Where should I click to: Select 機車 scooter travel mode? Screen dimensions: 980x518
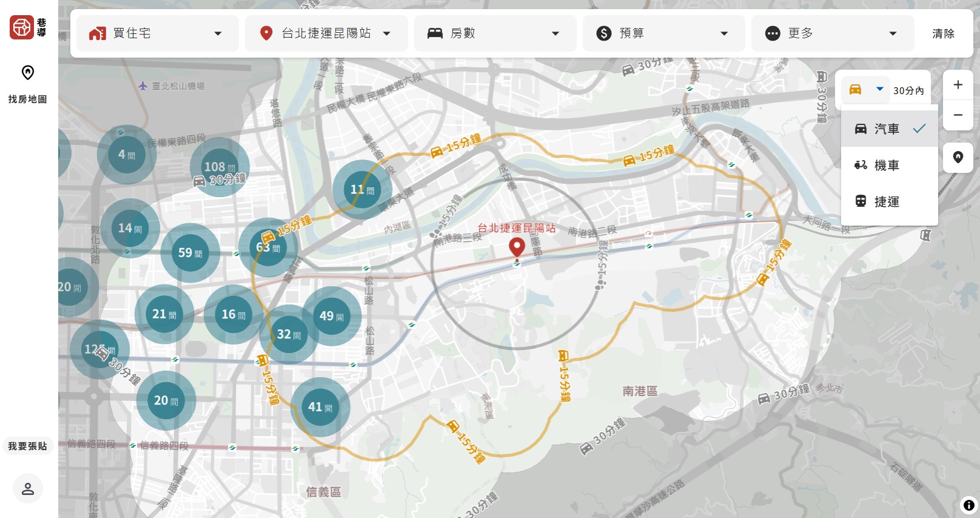tap(890, 165)
